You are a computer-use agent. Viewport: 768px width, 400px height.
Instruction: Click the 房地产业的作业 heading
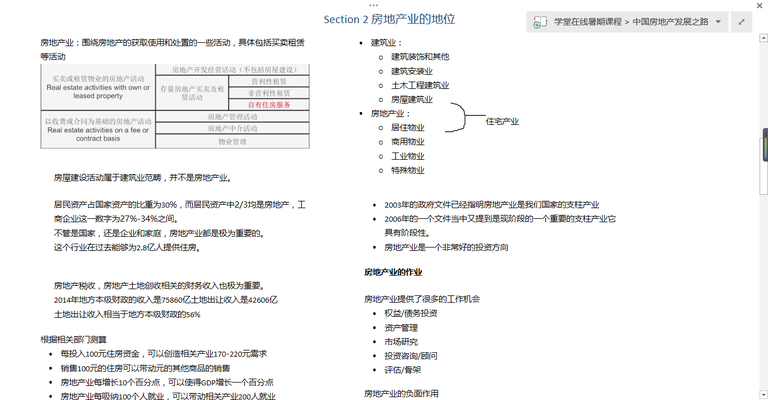[x=392, y=272]
